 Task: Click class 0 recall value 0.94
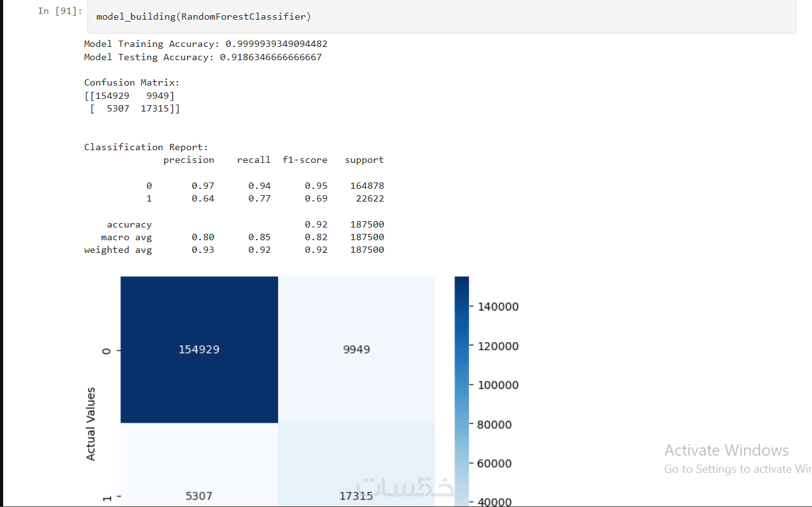pos(259,186)
